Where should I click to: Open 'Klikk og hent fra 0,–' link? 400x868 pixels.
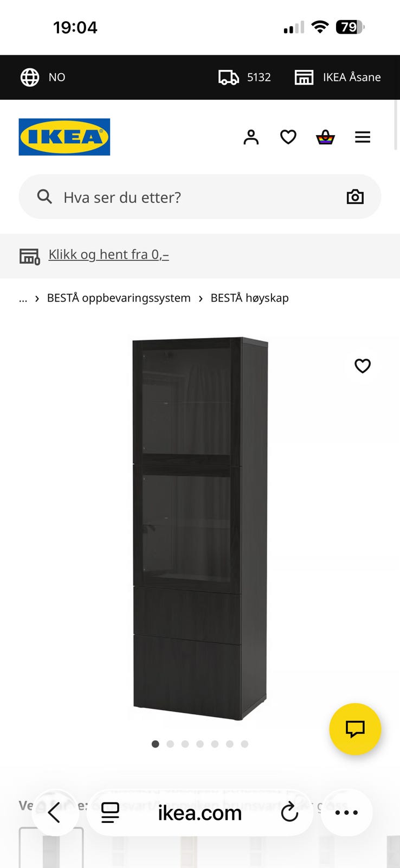(108, 254)
